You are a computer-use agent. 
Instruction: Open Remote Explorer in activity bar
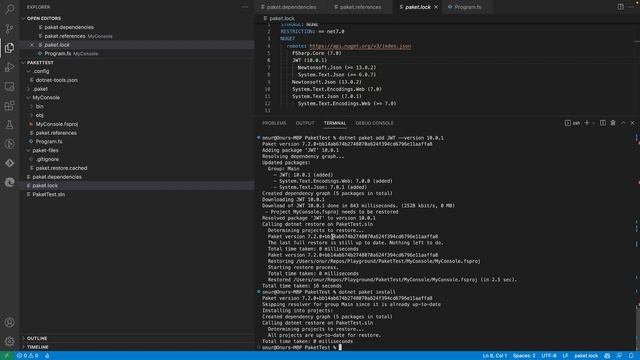click(x=9, y=86)
